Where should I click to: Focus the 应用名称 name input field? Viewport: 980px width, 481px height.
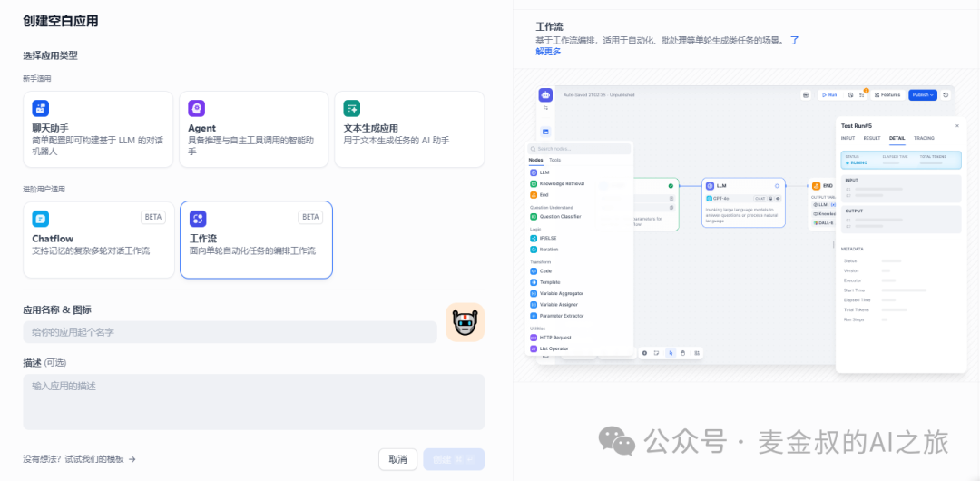click(230, 332)
